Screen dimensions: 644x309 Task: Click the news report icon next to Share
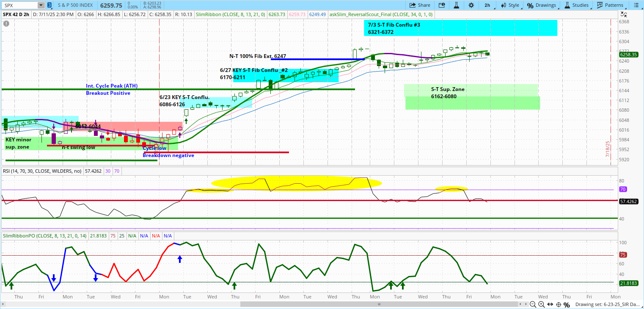pos(441,5)
